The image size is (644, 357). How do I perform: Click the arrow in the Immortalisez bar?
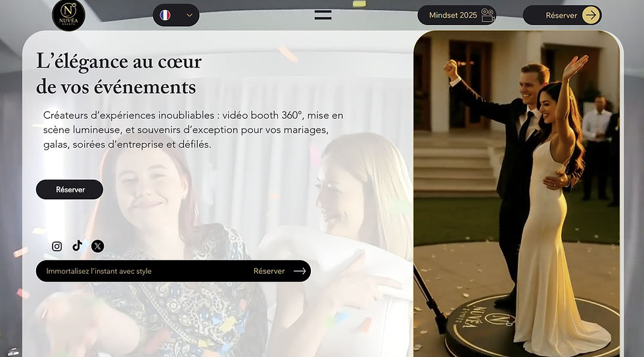click(x=300, y=271)
